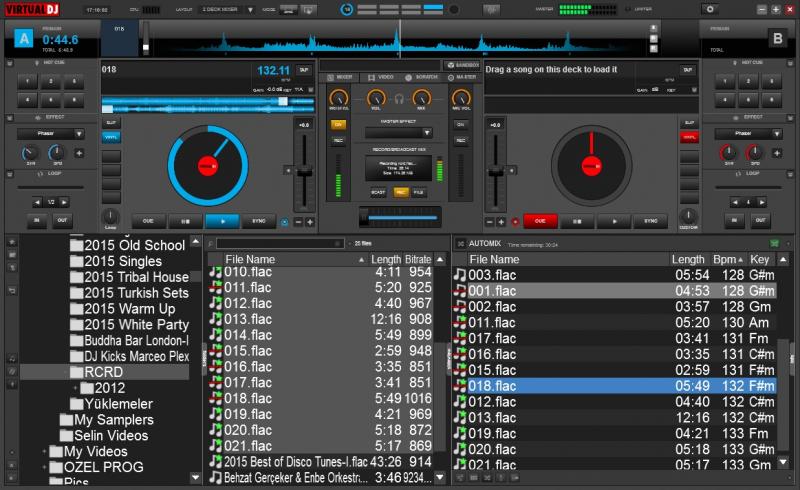Image resolution: width=800 pixels, height=490 pixels.
Task: Click the deck A badge icon
Action: pos(22,39)
